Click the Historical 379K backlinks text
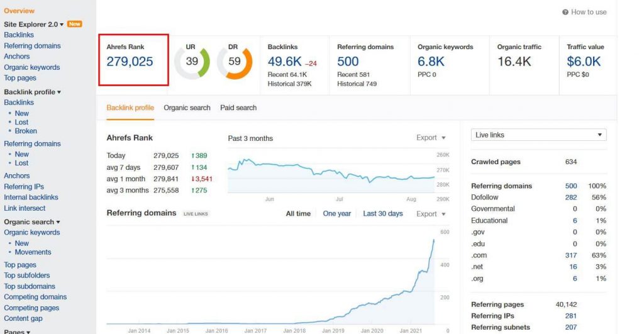The width and height of the screenshot is (644, 334). pyautogui.click(x=289, y=84)
